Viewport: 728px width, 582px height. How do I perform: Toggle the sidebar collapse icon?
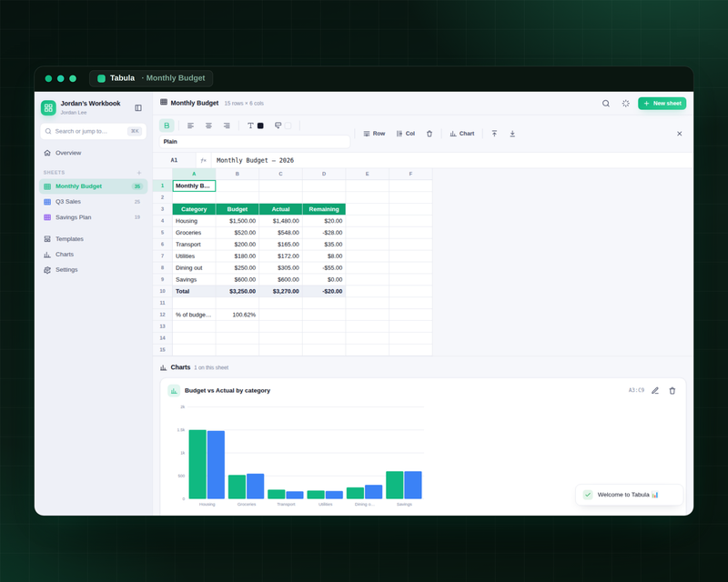click(x=138, y=107)
